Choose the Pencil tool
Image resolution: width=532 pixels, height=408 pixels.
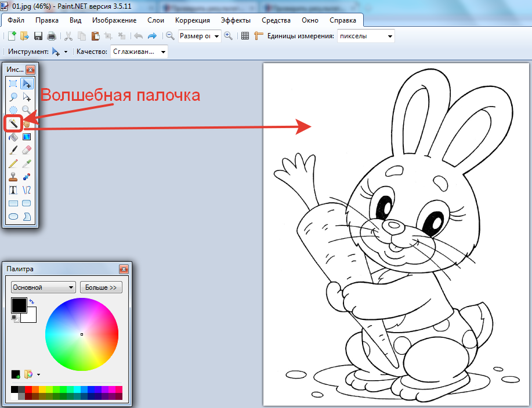[13, 163]
